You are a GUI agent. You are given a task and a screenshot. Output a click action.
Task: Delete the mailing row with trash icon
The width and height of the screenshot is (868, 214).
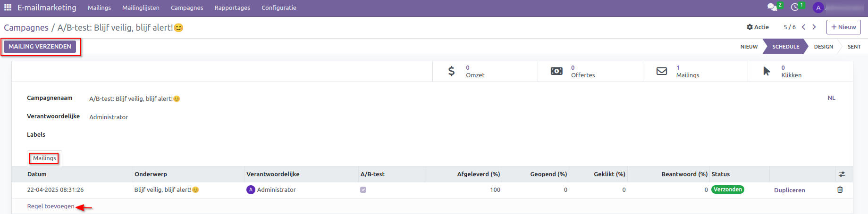[840, 189]
